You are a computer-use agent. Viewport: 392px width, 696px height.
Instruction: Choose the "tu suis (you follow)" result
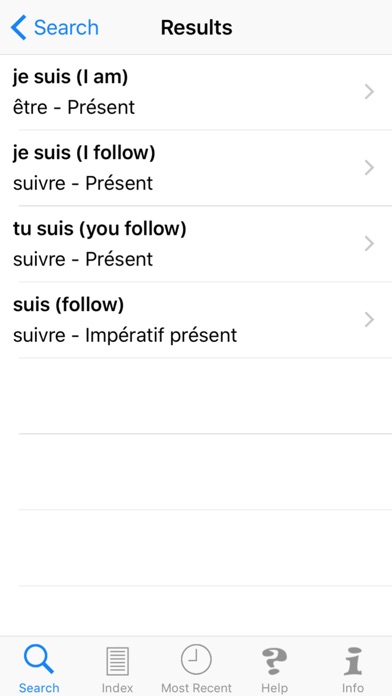point(196,244)
